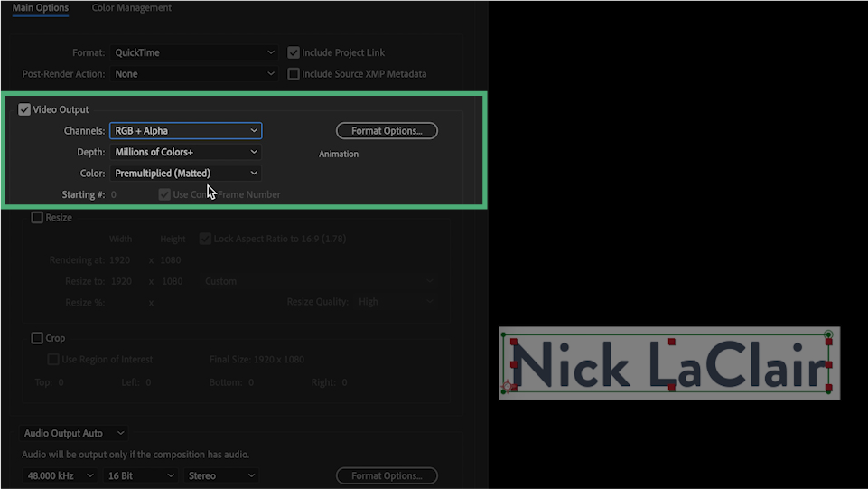Open the Audio Output Auto dropdown
This screenshot has height=489, width=868.
pyautogui.click(x=74, y=434)
